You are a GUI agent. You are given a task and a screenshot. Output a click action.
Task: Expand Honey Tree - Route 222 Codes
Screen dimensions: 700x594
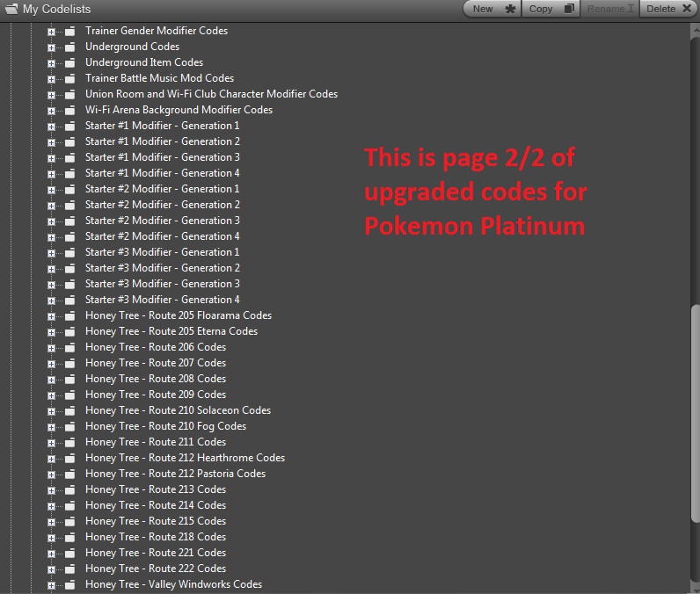pos(51,569)
